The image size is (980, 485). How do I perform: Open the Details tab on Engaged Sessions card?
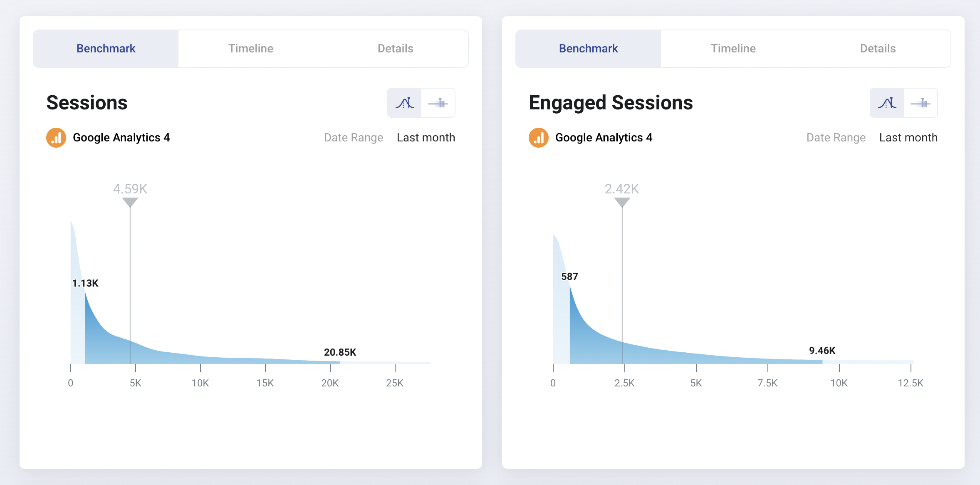pyautogui.click(x=877, y=48)
